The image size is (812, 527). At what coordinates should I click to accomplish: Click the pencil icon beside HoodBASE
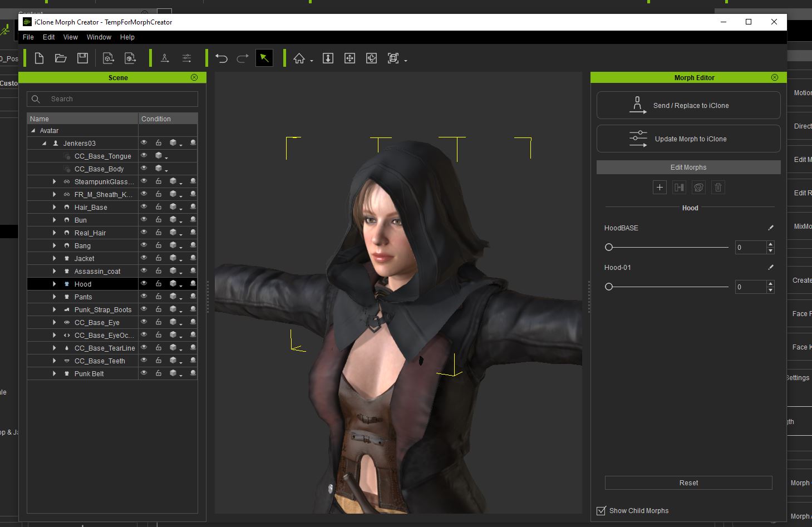[771, 228]
